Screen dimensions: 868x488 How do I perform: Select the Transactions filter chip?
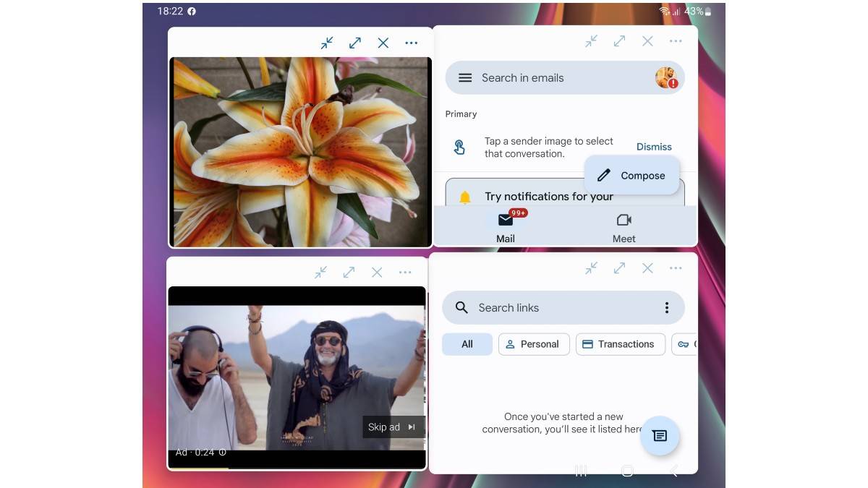[618, 344]
